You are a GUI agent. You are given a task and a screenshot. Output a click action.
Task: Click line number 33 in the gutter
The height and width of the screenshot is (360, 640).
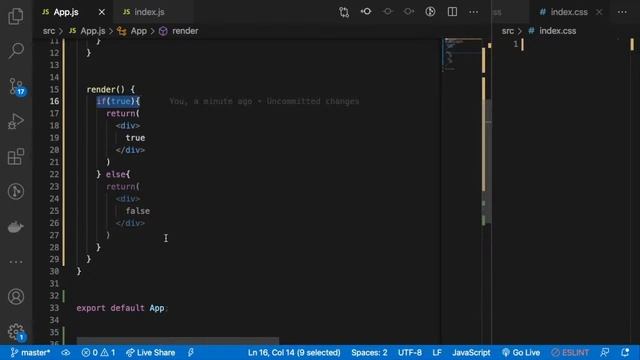(x=54, y=308)
